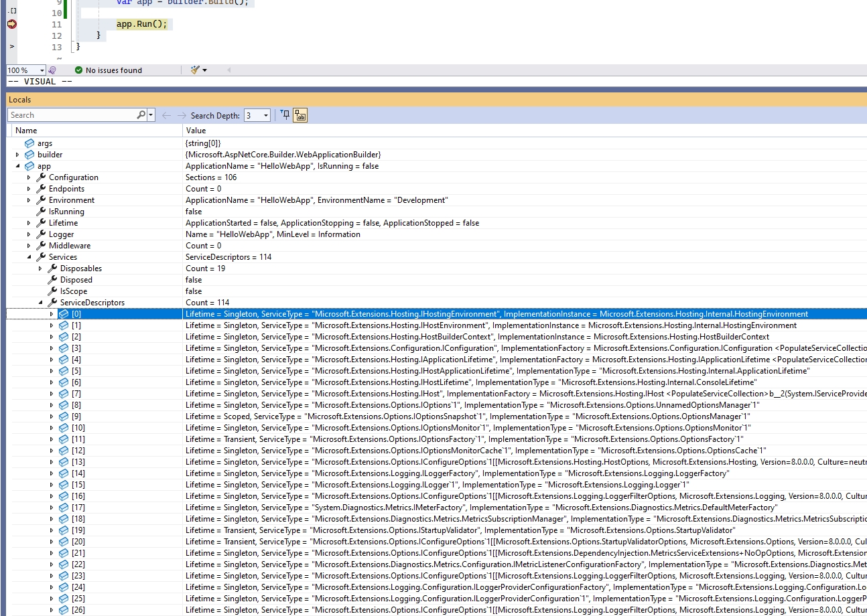The height and width of the screenshot is (616, 867).
Task: Collapse the Services node under app
Action: click(x=28, y=256)
